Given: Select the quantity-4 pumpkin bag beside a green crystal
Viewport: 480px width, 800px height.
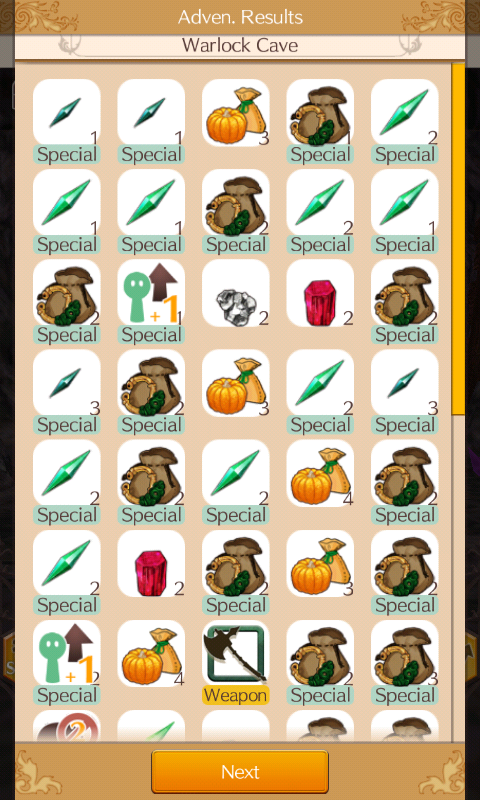Looking at the screenshot, I should point(320,473).
